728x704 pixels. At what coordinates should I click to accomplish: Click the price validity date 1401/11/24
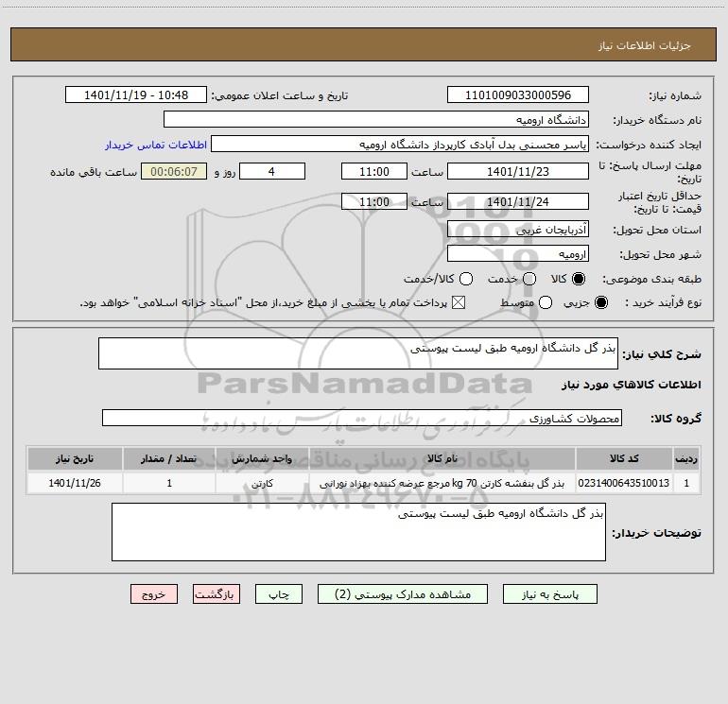pos(518,201)
